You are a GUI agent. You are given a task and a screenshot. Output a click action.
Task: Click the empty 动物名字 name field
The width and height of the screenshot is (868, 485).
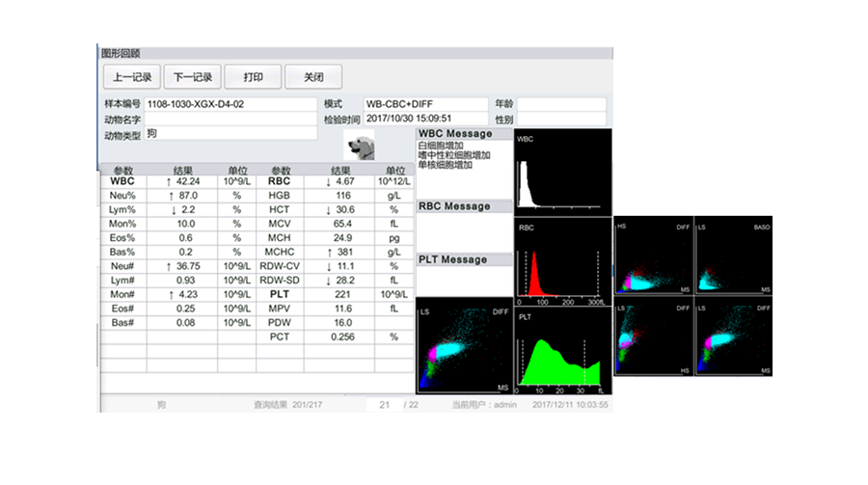(x=231, y=120)
